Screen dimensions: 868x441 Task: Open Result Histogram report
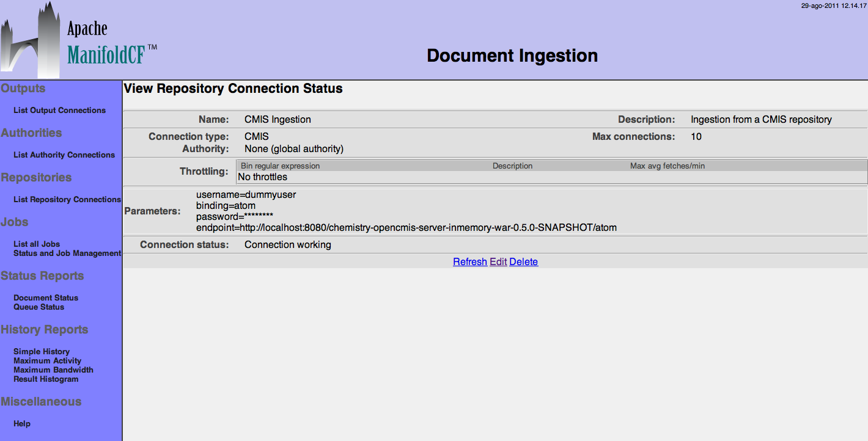point(46,379)
